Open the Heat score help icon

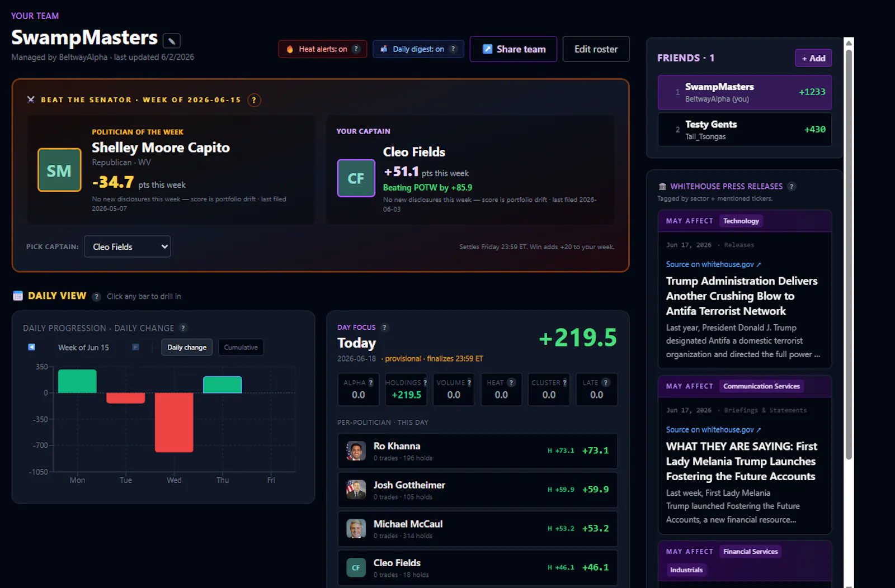511,383
